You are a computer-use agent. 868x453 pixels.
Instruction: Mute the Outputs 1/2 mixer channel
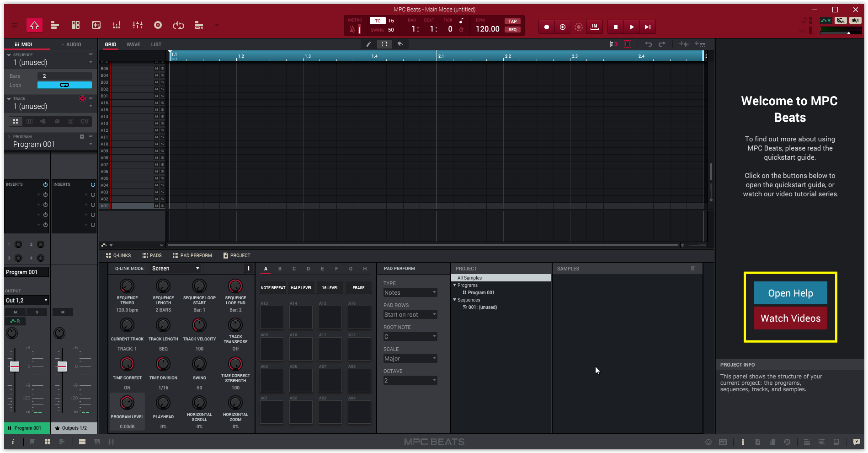pyautogui.click(x=63, y=312)
